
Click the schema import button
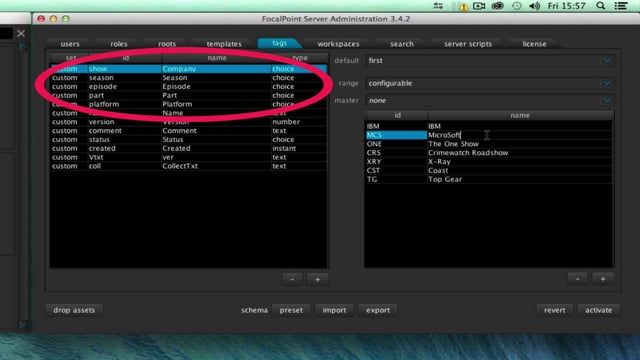tap(334, 310)
